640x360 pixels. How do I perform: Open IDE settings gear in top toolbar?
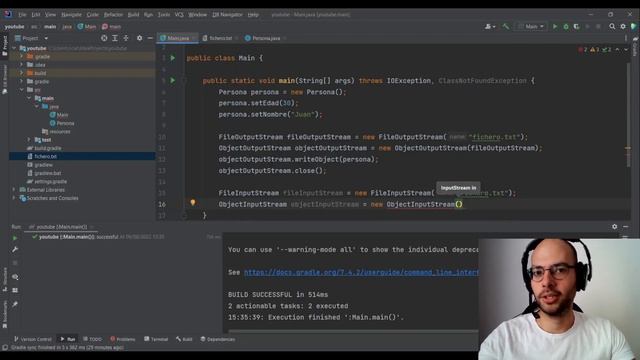tap(622, 27)
